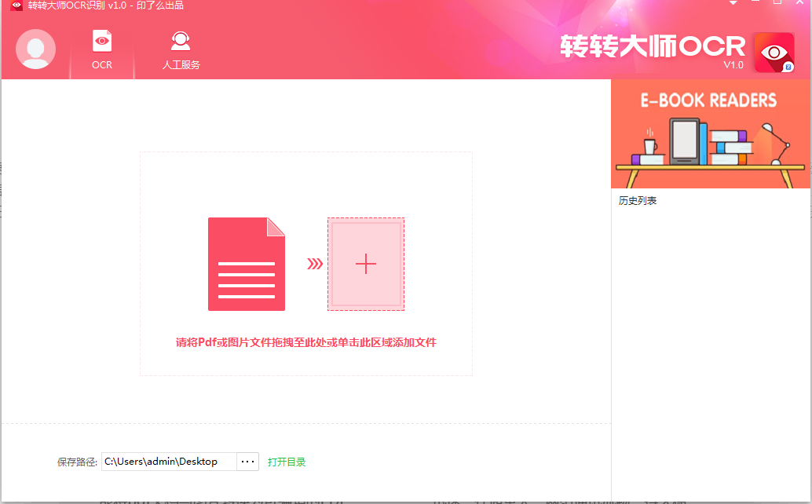This screenshot has width=812, height=504.
Task: Click the 人工服务 headset icon
Action: pyautogui.click(x=180, y=40)
